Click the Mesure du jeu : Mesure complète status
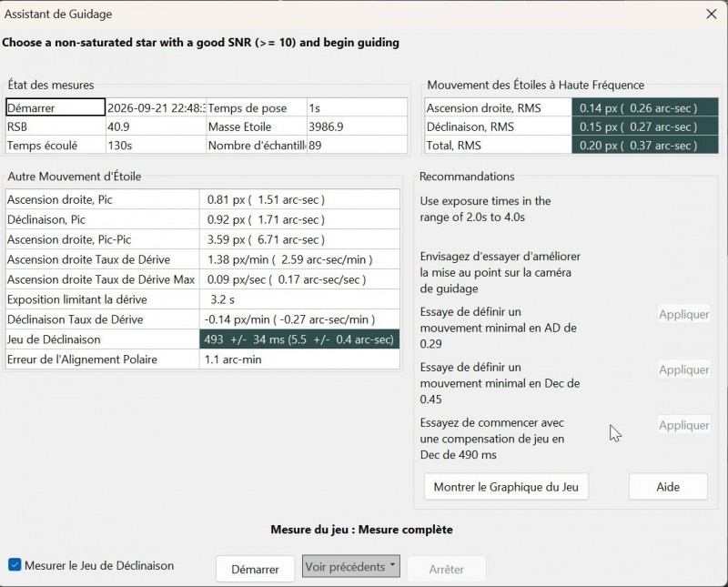The image size is (728, 587). (361, 530)
